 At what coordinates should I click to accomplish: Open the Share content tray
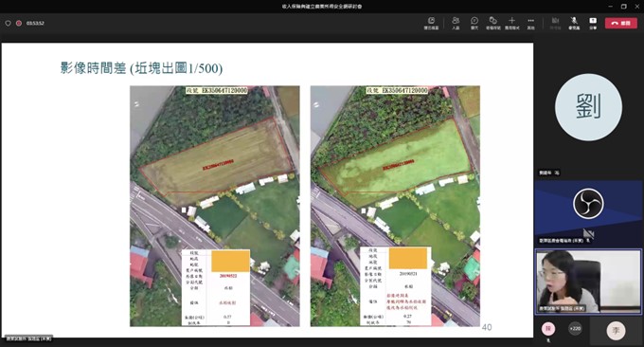point(593,23)
